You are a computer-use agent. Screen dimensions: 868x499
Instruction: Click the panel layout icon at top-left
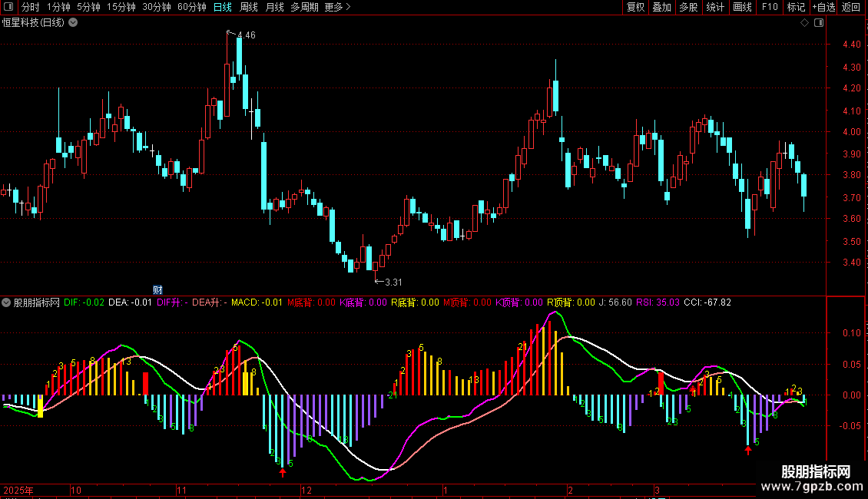coord(8,7)
